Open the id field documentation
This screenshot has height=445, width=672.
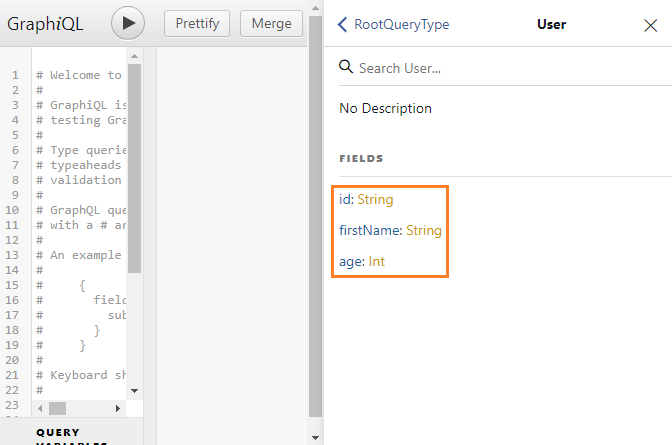345,200
